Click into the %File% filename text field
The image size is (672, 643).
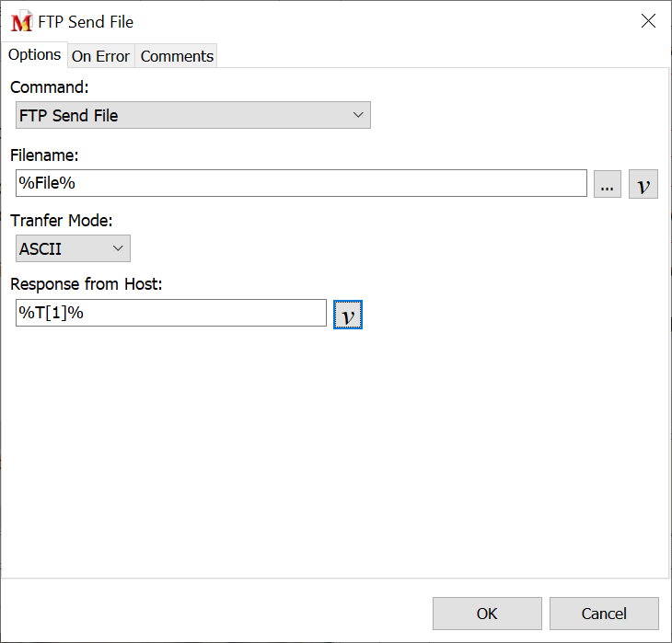click(x=301, y=183)
